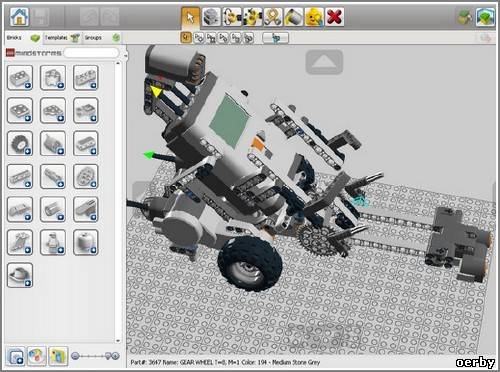Open the Templates tab

tap(62, 38)
